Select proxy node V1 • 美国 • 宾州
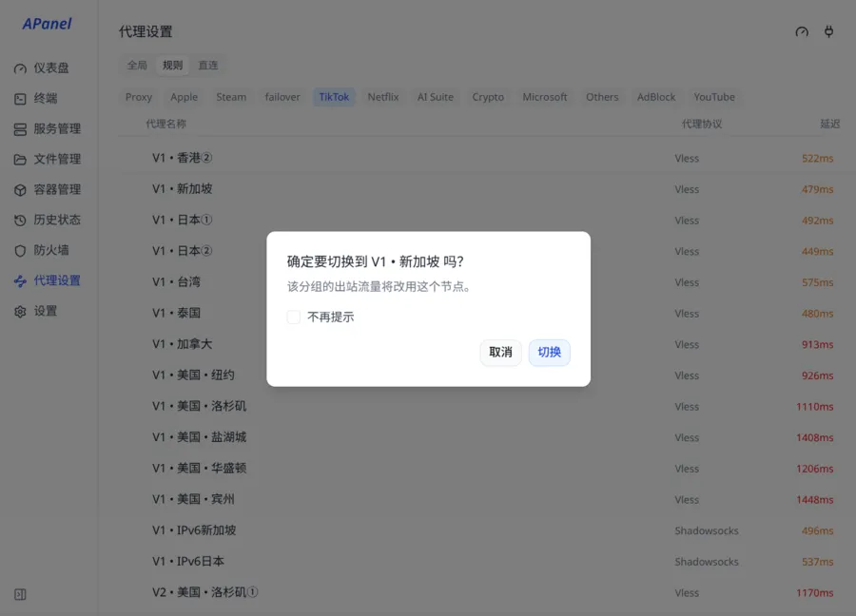This screenshot has height=616, width=856. tap(479, 500)
